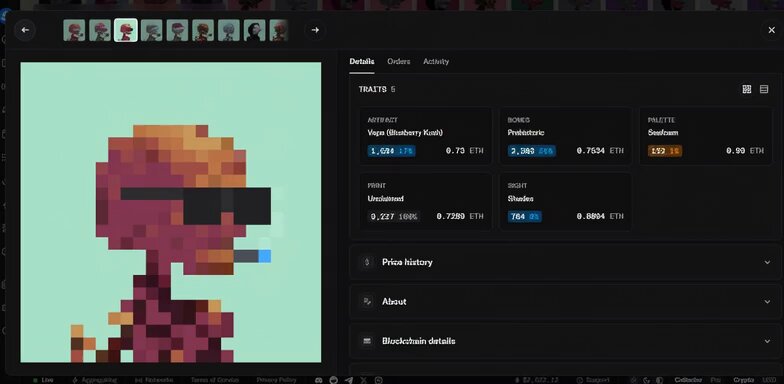
Task: Click the orange Palette rarity badge
Action: pyautogui.click(x=664, y=150)
